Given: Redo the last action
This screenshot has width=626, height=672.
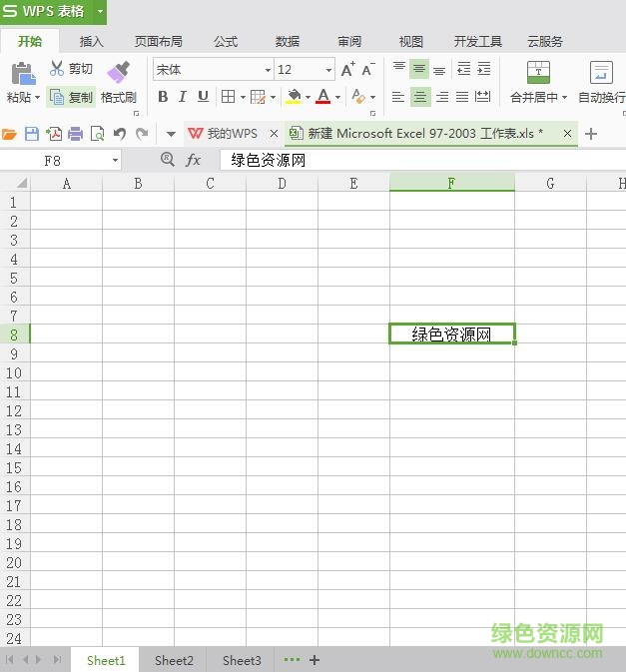Looking at the screenshot, I should (142, 134).
